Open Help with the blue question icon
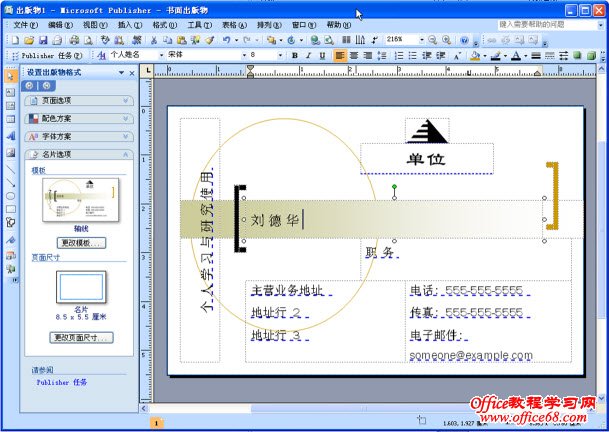The image size is (609, 432). click(464, 40)
